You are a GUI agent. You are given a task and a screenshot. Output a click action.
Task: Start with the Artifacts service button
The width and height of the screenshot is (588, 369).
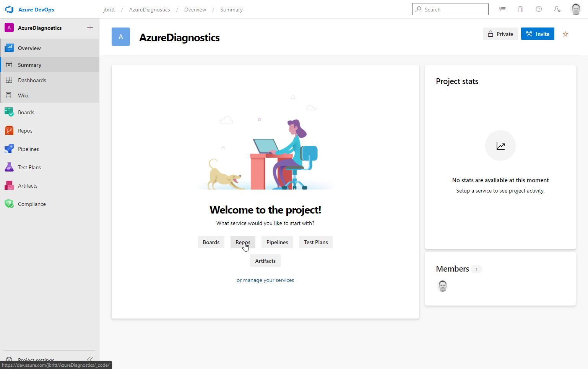[x=265, y=261]
